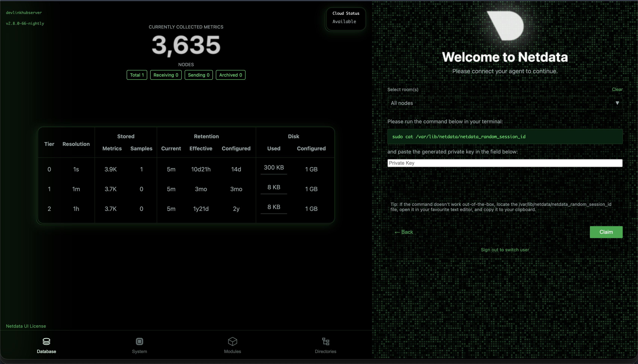This screenshot has height=364, width=638.
Task: Focus the Private Key input field
Action: [x=505, y=163]
